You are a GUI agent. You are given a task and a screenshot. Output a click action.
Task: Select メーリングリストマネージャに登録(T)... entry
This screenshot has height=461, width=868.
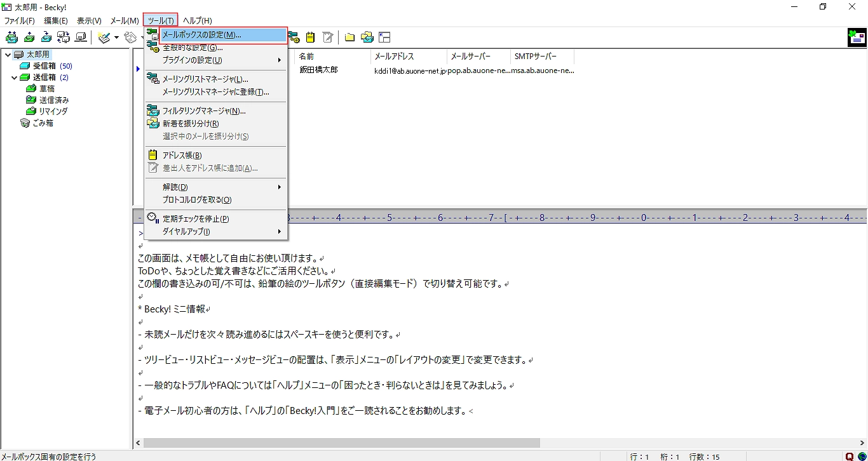click(x=216, y=92)
